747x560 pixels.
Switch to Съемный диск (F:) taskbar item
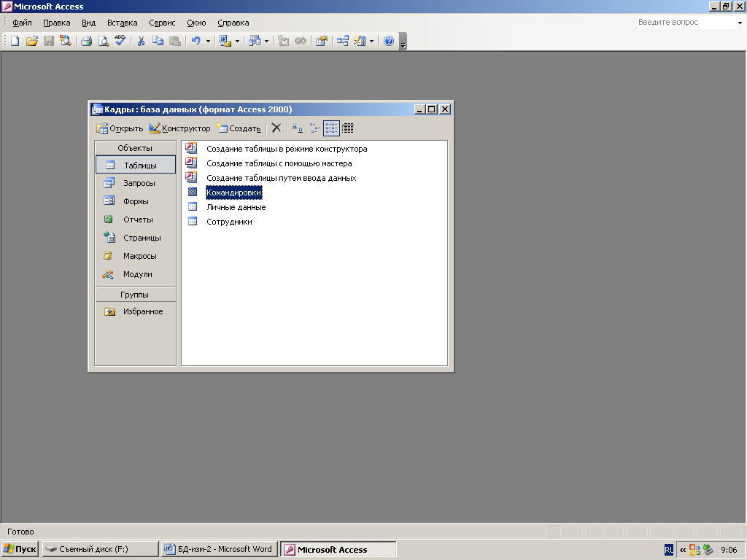tap(100, 549)
